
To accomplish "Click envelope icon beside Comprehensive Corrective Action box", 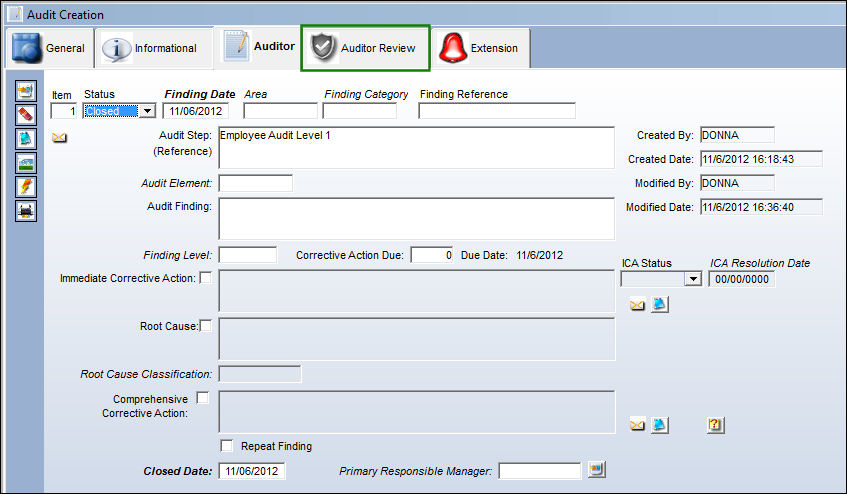I will click(637, 425).
